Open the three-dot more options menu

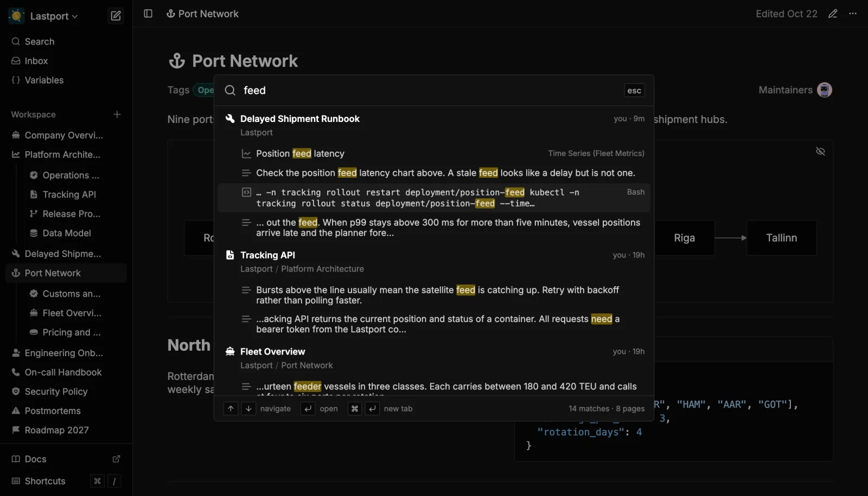(x=853, y=14)
